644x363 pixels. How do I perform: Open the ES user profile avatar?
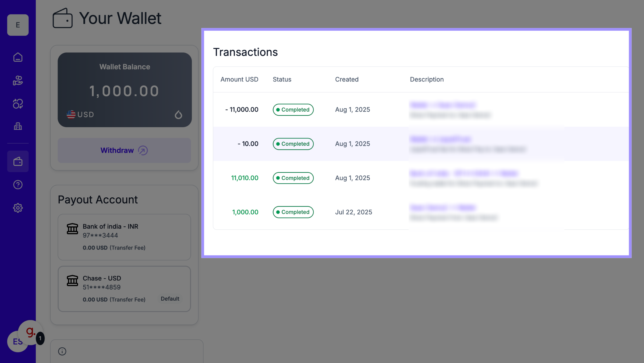15,344
